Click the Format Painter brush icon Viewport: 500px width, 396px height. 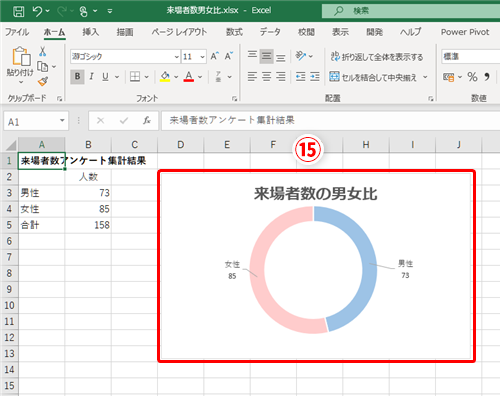tap(43, 81)
